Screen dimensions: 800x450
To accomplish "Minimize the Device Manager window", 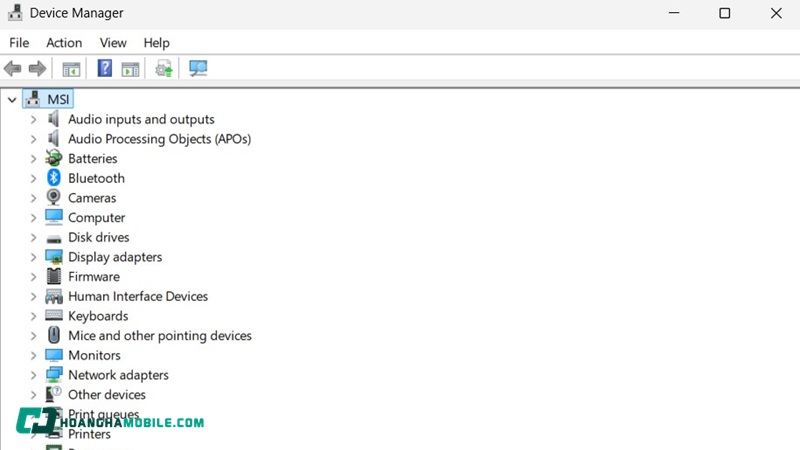I will click(674, 13).
